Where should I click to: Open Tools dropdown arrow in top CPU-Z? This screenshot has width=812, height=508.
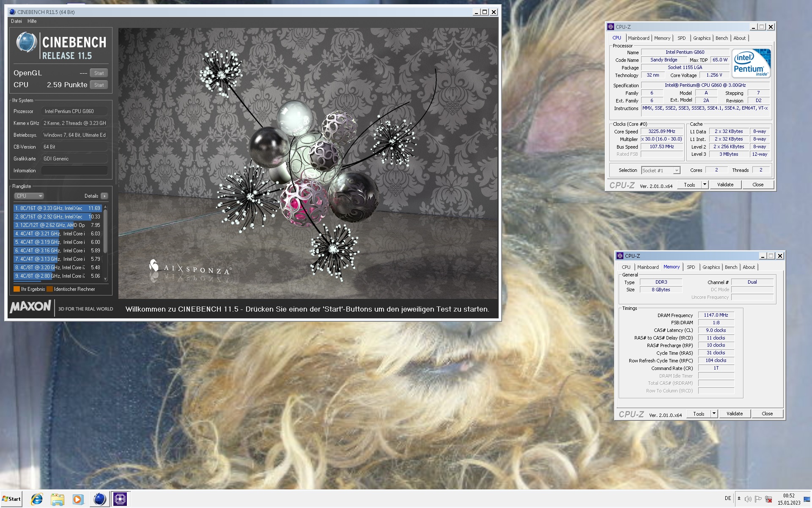coord(705,185)
